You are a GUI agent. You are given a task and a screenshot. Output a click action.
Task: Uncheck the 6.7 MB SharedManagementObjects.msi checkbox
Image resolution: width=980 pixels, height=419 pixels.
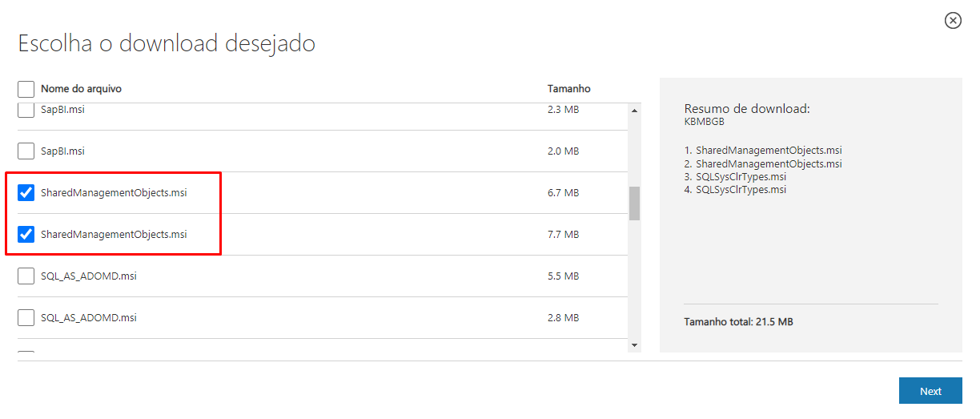26,193
